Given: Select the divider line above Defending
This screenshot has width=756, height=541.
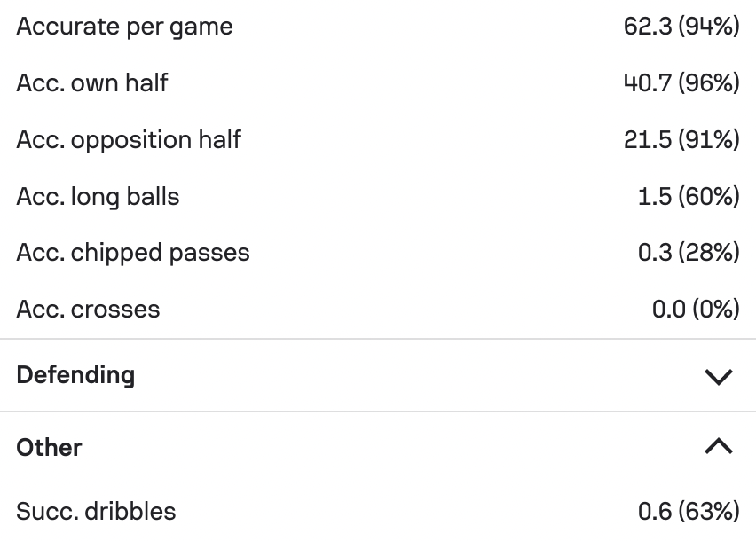Looking at the screenshot, I should pos(378,339).
